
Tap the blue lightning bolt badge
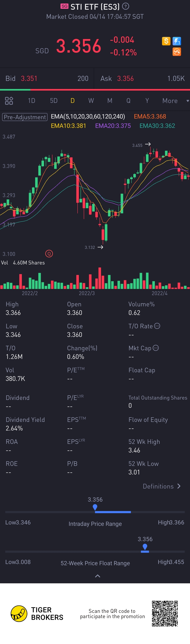[177, 41]
